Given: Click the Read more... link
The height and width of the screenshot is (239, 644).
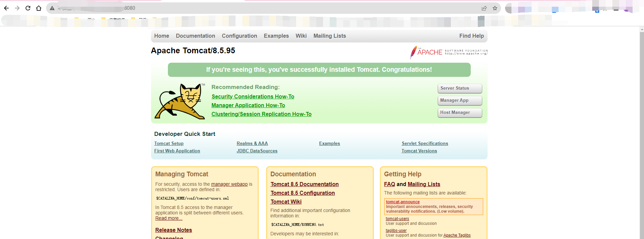Looking at the screenshot, I should pos(169,218).
